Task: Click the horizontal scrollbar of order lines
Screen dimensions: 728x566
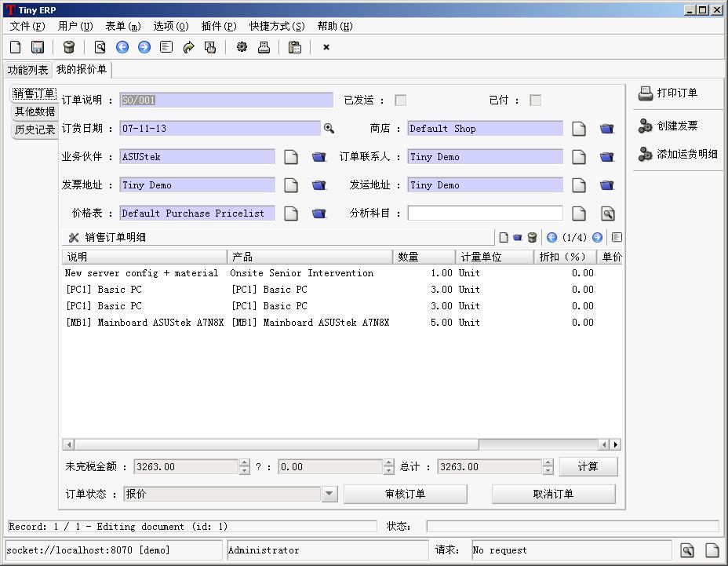Action: [276, 444]
